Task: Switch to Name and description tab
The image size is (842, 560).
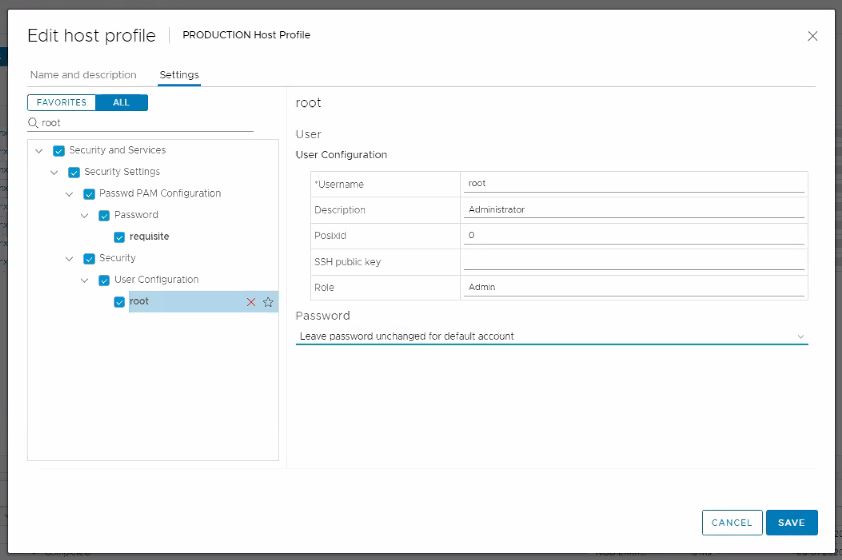Action: click(x=83, y=75)
